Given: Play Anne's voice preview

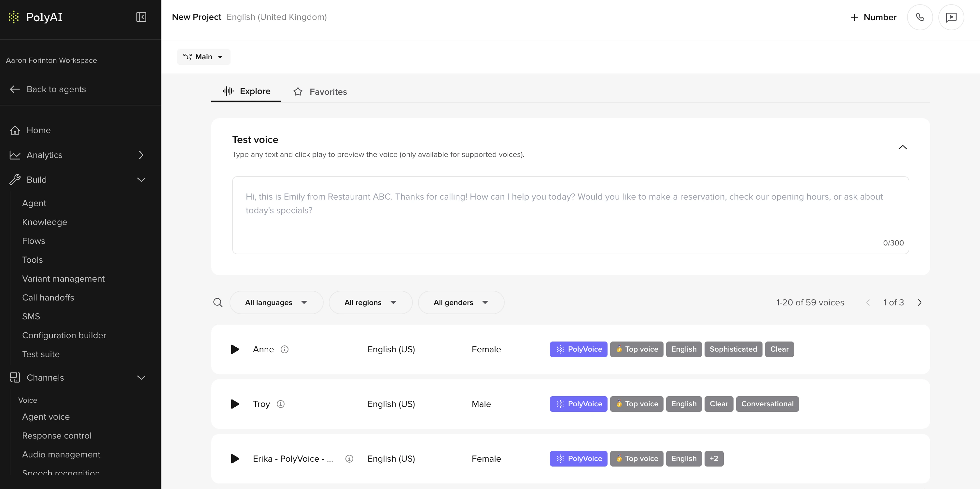Looking at the screenshot, I should click(235, 349).
